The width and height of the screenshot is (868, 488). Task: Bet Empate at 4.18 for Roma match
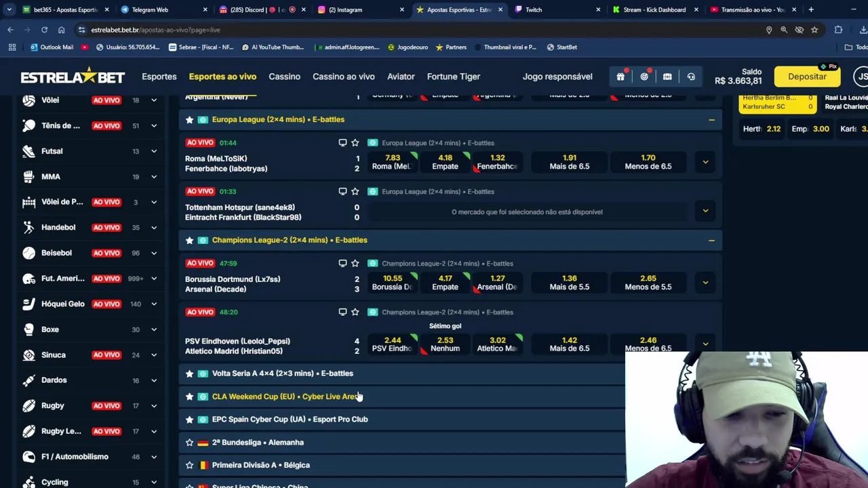tap(445, 162)
